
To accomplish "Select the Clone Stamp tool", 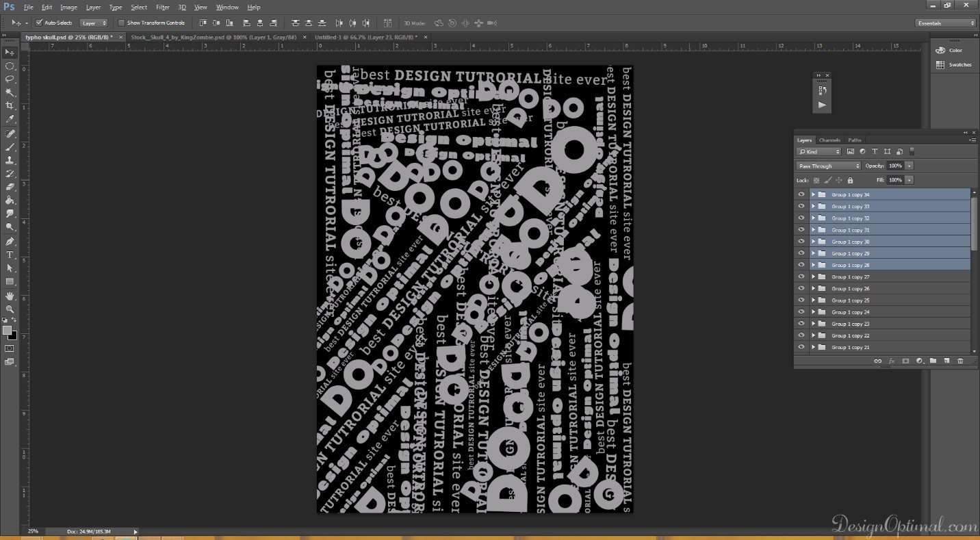I will (x=10, y=160).
